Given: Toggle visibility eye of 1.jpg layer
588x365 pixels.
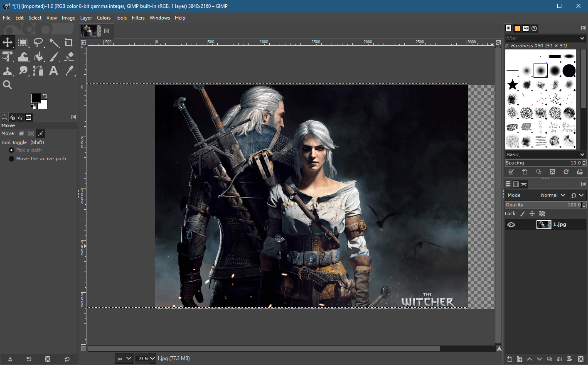Looking at the screenshot, I should pyautogui.click(x=511, y=225).
